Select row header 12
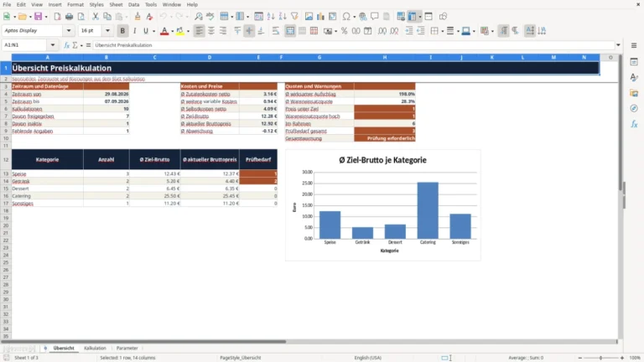 click(x=6, y=160)
